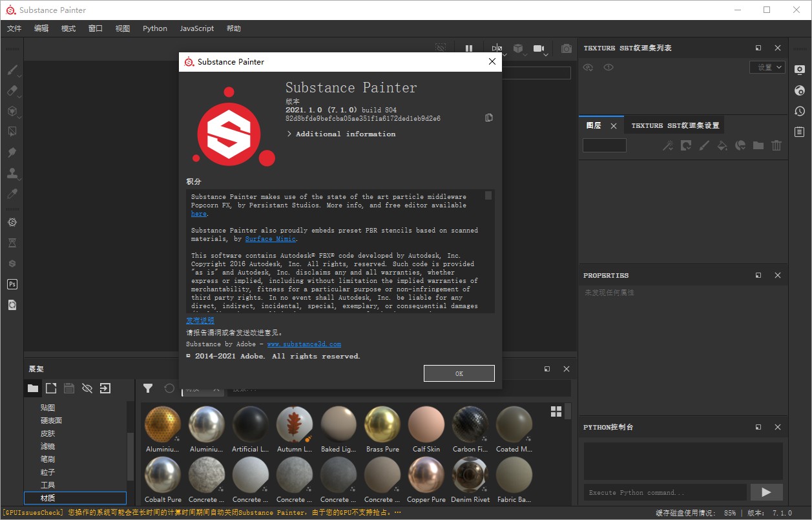Click the delete layer trash icon
Viewport: 812px width, 520px height.
776,146
